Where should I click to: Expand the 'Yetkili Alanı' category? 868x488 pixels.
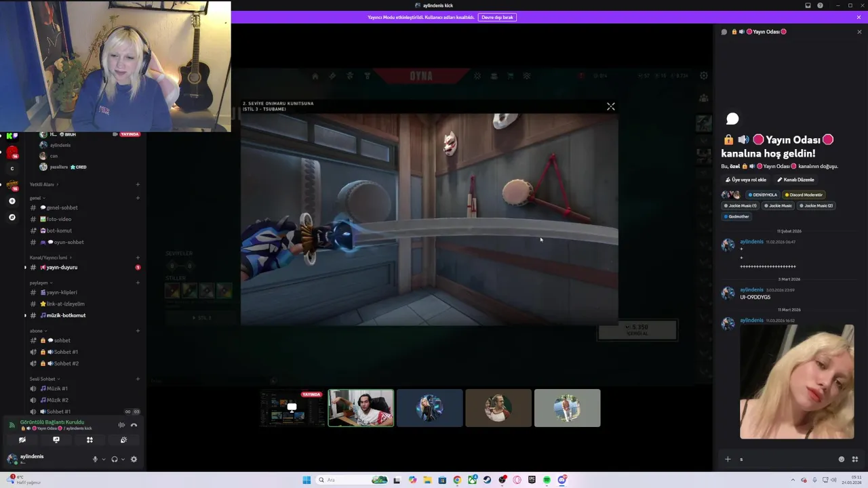(x=43, y=184)
